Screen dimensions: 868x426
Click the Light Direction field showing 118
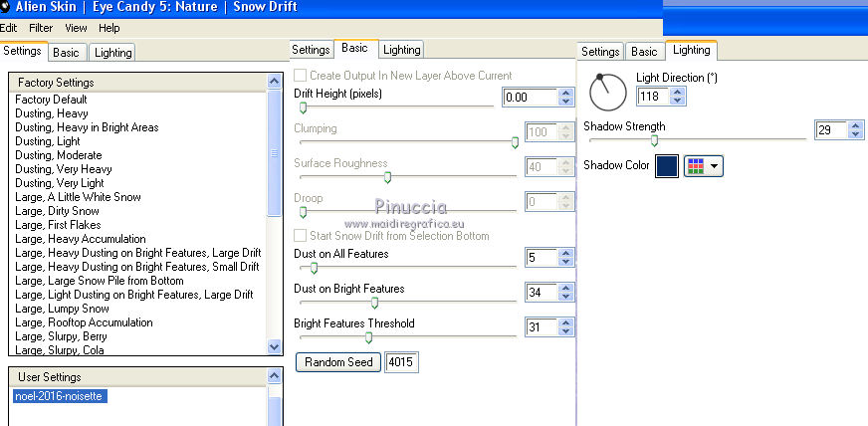pyautogui.click(x=653, y=97)
